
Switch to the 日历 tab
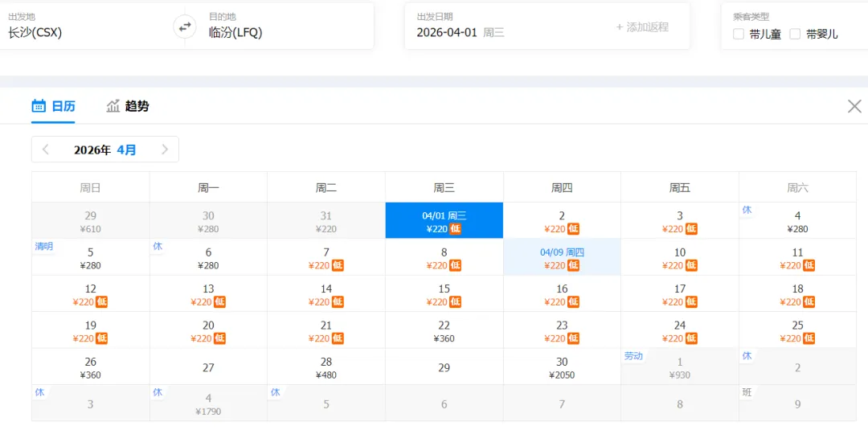[53, 106]
